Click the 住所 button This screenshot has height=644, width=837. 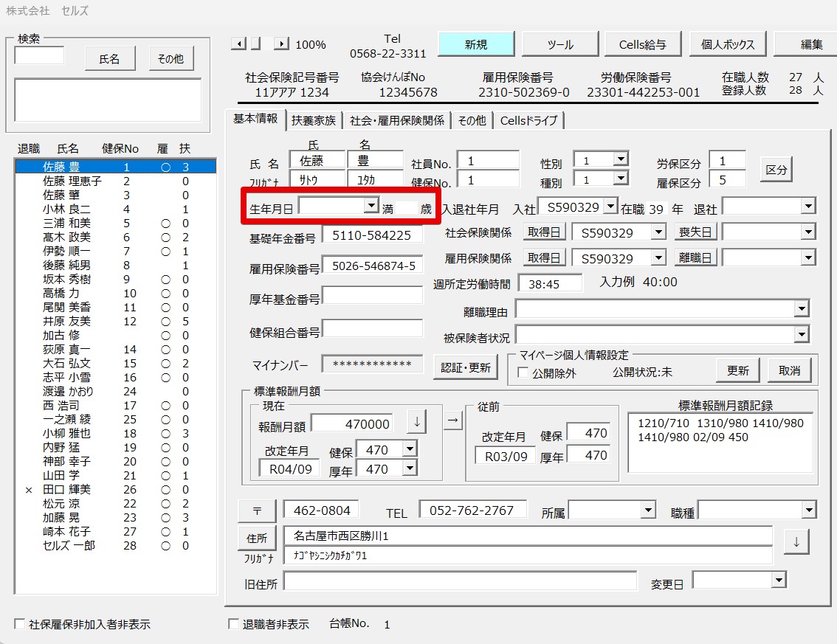tap(257, 539)
